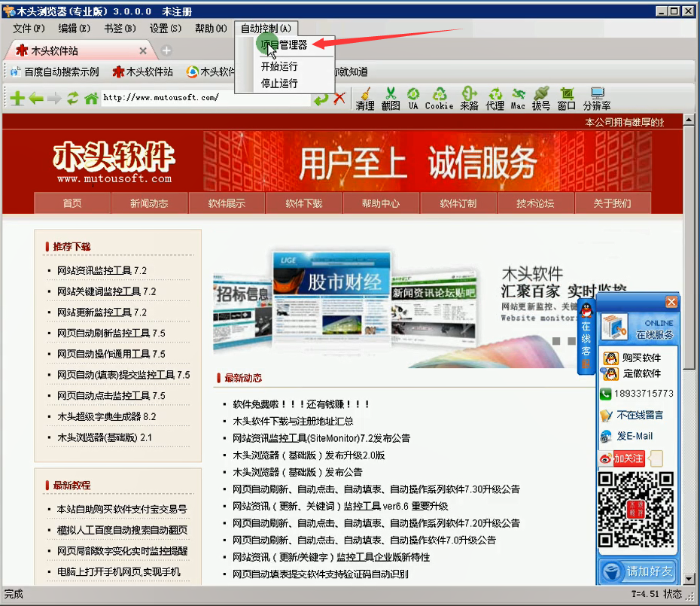Click the QQ 定做软件 penguin icon
The width and height of the screenshot is (700, 606).
(x=610, y=373)
